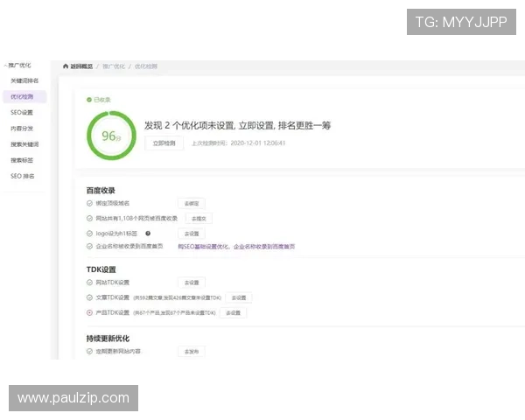Click the 文章TDK设置 item text
The image size is (525, 420).
pos(113,297)
